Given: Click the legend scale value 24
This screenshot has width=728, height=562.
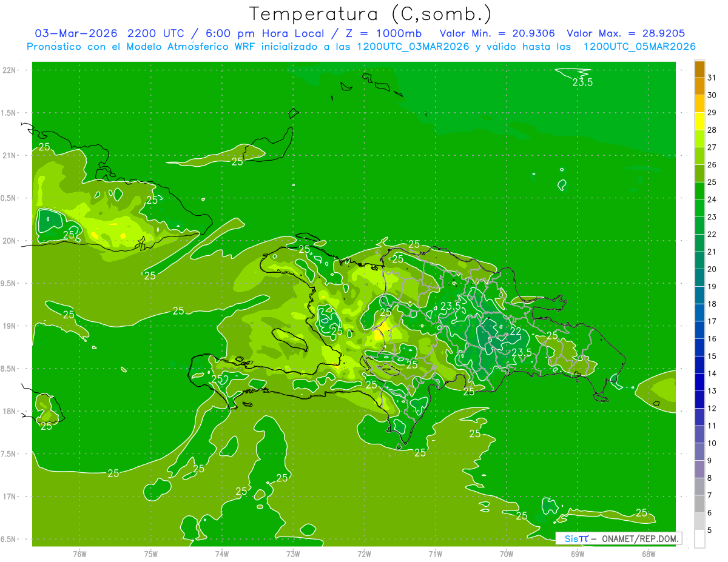Looking at the screenshot, I should [712, 199].
